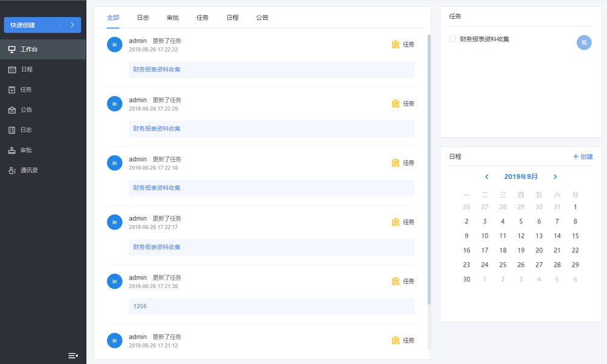Viewport: 607px width, 364px height.
Task: Select September 10 in the calendar
Action: click(x=484, y=236)
